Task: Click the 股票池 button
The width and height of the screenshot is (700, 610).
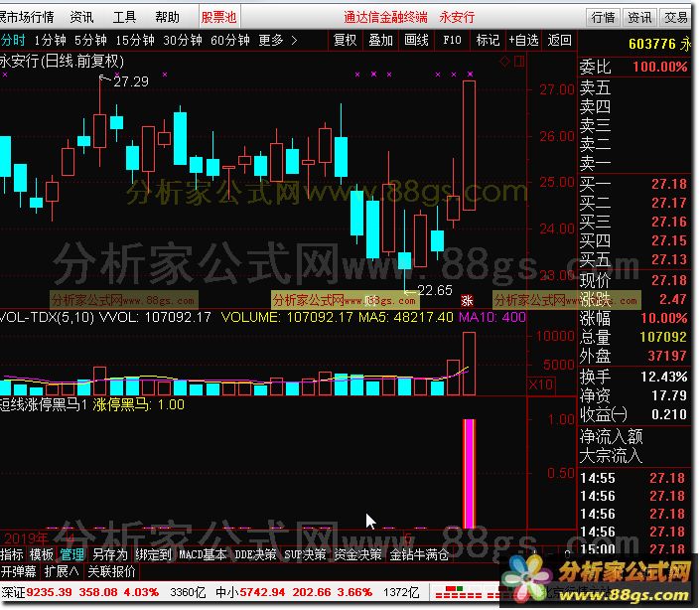Action: pos(218,17)
